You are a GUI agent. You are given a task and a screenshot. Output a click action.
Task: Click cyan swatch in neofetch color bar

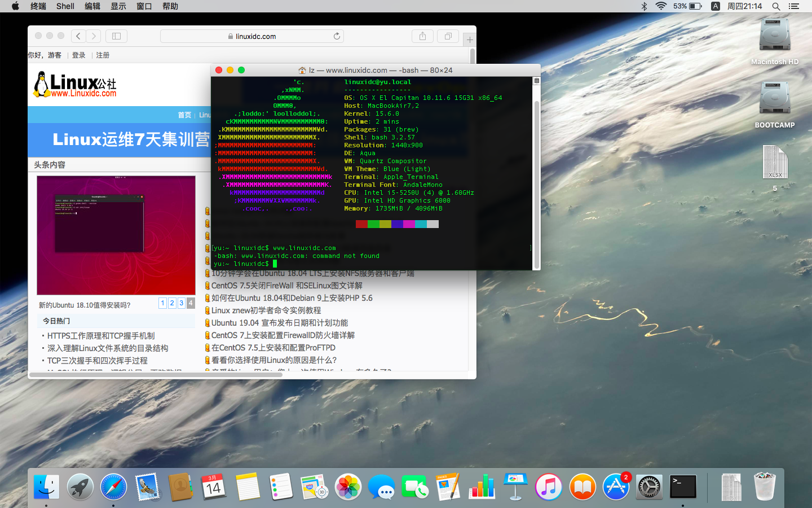[421, 224]
